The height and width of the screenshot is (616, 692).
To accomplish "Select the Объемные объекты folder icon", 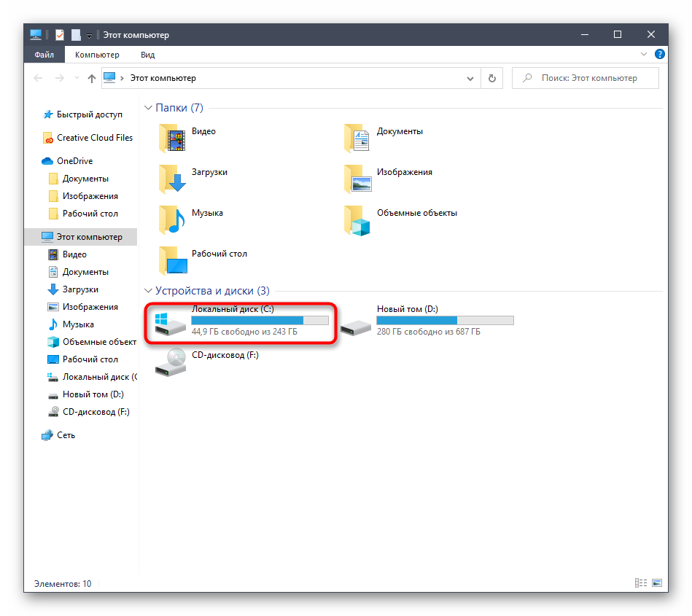I will pyautogui.click(x=357, y=219).
